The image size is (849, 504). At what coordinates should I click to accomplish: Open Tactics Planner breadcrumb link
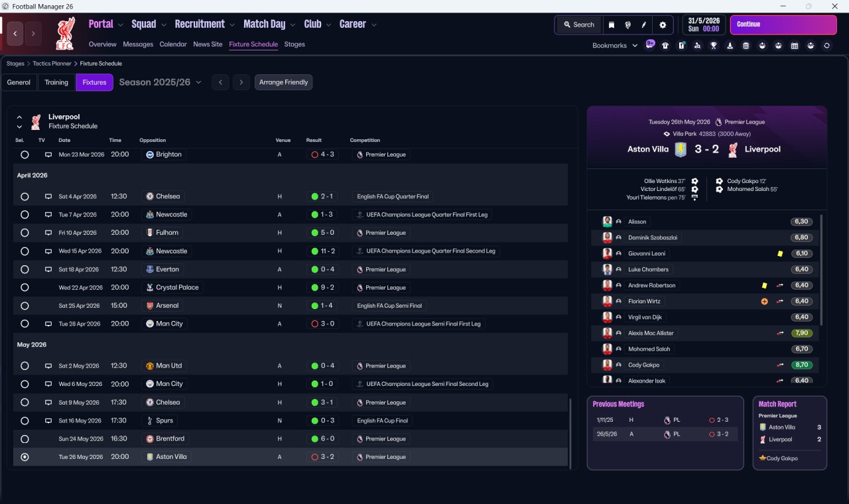point(53,64)
